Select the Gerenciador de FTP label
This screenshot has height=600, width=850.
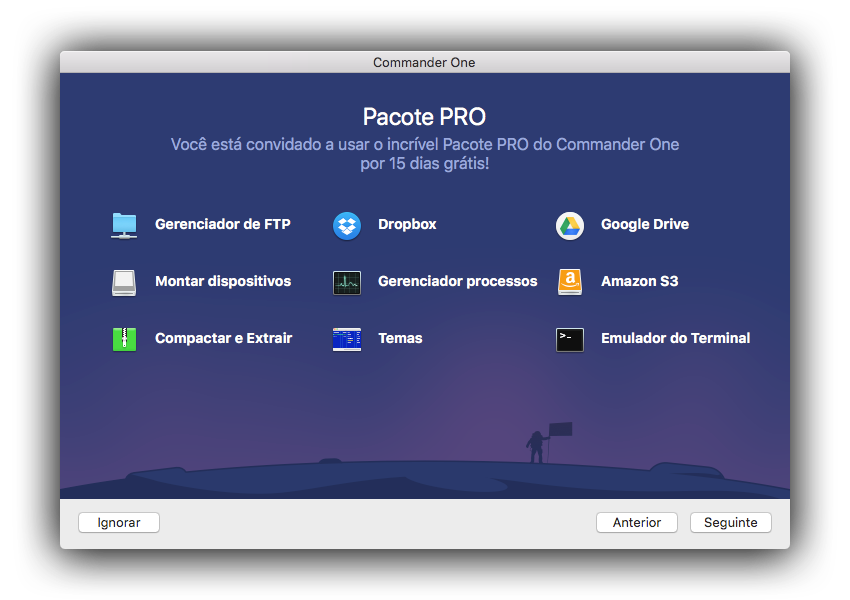pyautogui.click(x=222, y=224)
